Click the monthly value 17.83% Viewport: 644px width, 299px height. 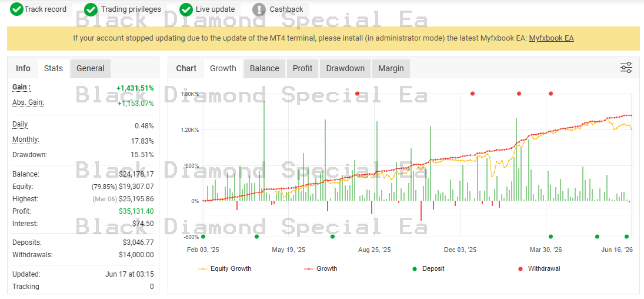[142, 141]
